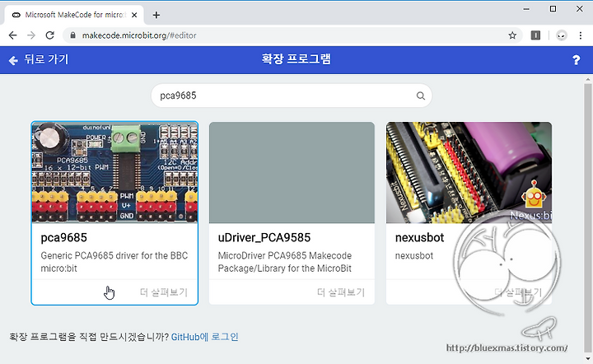Image resolution: width=593 pixels, height=364 pixels.
Task: Click the browser forward arrow
Action: pyautogui.click(x=31, y=35)
